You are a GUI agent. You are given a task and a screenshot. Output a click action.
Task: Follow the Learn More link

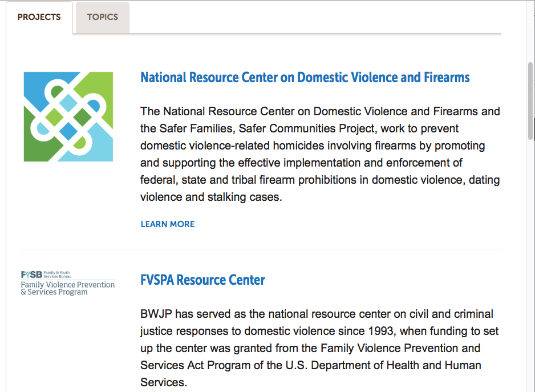click(x=168, y=224)
